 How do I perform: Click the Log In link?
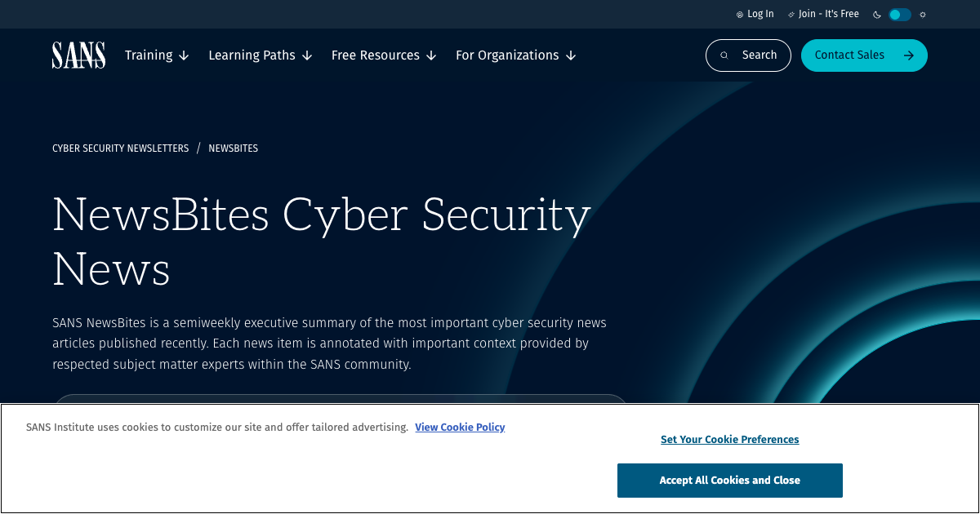760,15
